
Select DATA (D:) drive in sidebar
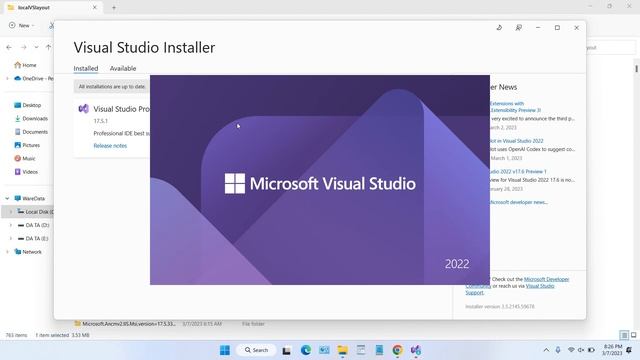click(x=33, y=225)
